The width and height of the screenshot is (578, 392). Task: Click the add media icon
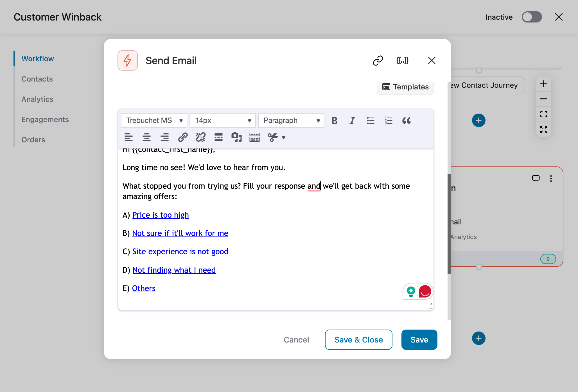236,138
